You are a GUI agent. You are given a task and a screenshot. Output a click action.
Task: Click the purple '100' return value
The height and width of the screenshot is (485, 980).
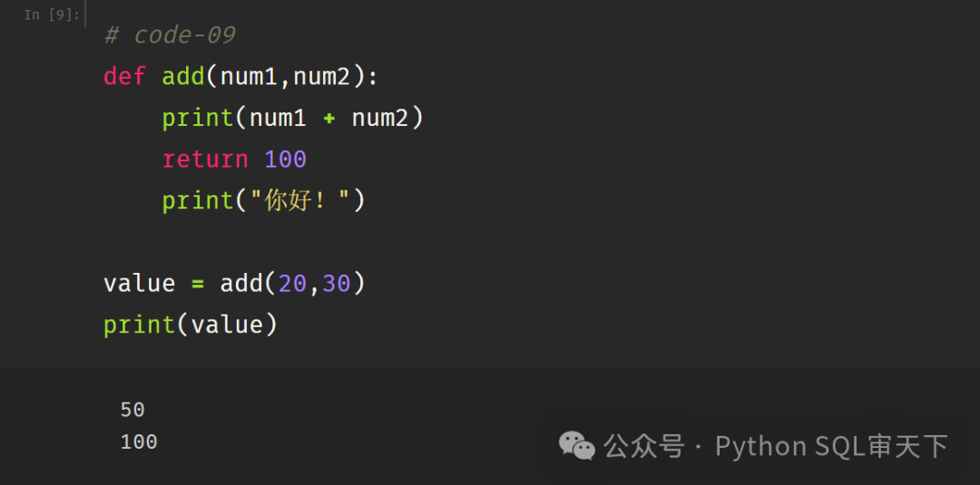pos(285,160)
